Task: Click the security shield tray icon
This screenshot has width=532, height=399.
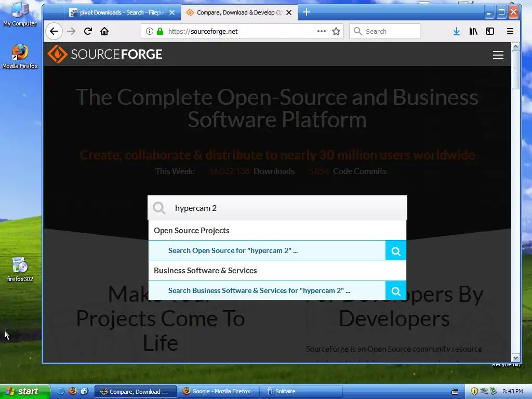Action: pyautogui.click(x=474, y=391)
